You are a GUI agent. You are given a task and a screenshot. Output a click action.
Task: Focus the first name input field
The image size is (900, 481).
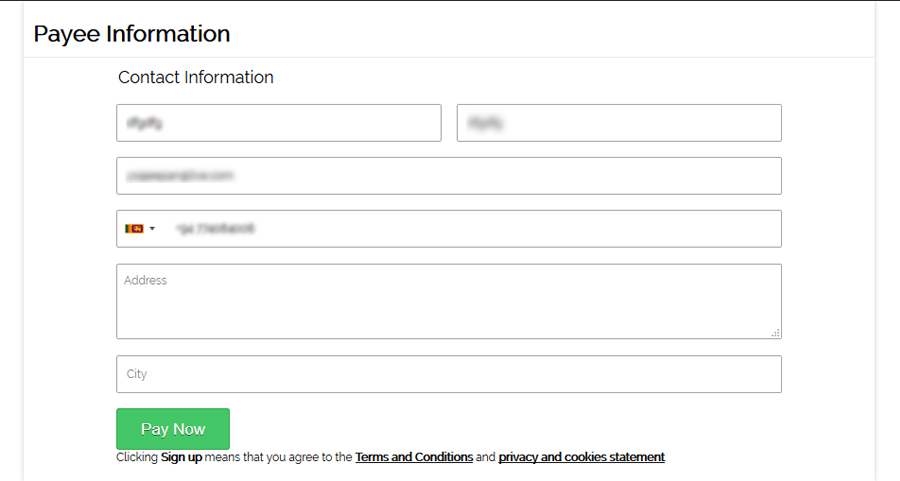pos(279,123)
